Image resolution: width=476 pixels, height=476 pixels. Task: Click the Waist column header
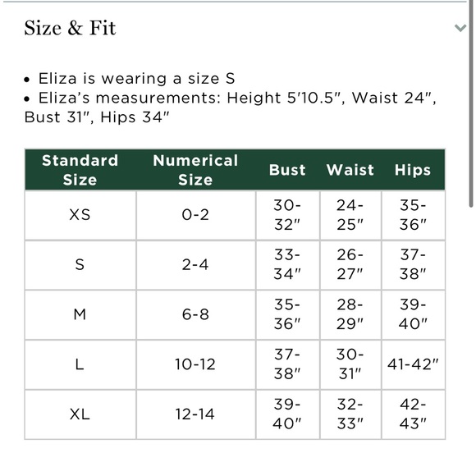pos(350,170)
